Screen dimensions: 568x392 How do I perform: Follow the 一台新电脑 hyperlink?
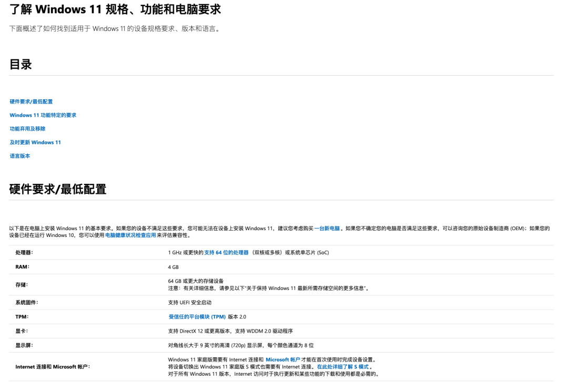pos(327,229)
